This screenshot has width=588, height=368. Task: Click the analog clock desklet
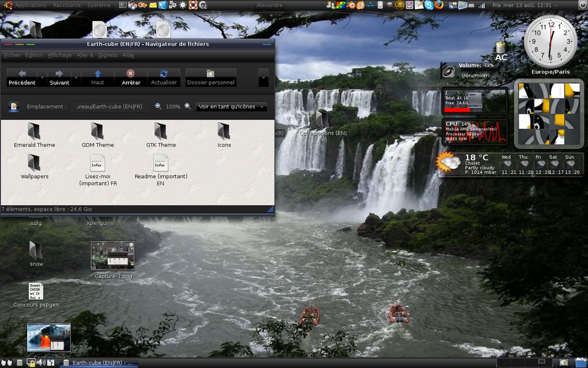tap(550, 41)
